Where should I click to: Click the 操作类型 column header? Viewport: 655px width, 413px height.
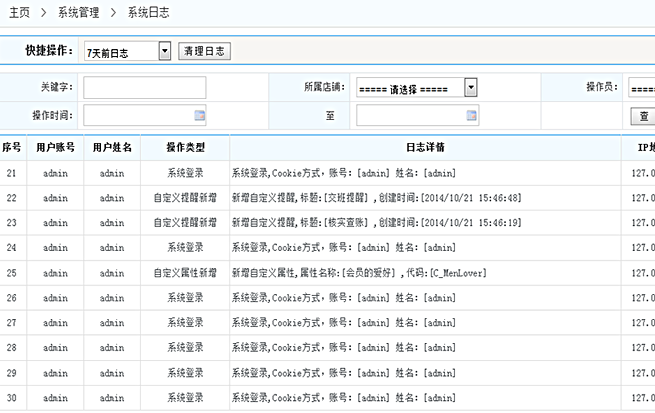pyautogui.click(x=185, y=147)
